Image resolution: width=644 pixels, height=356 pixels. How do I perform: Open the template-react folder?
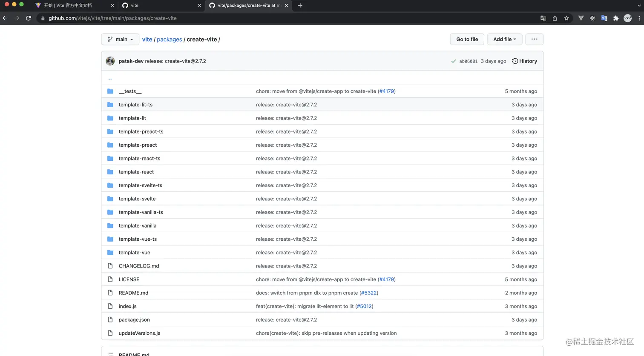tap(136, 172)
